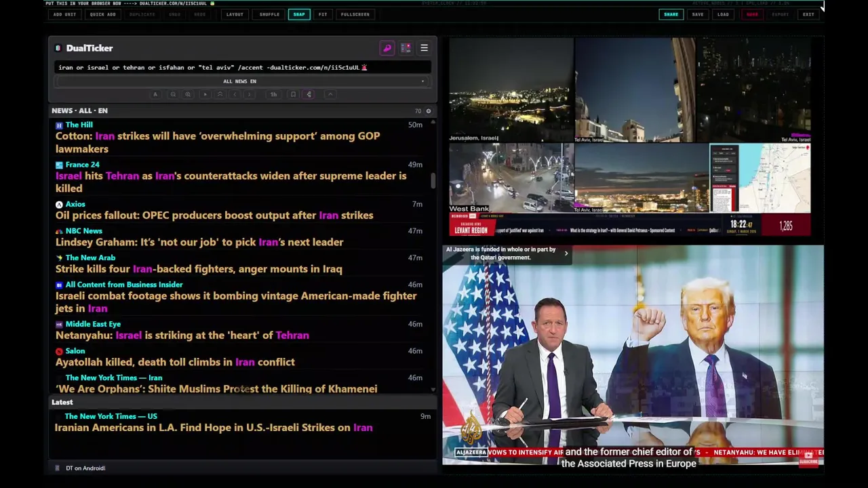
Task: Click the SHARE button in top bar
Action: (671, 14)
